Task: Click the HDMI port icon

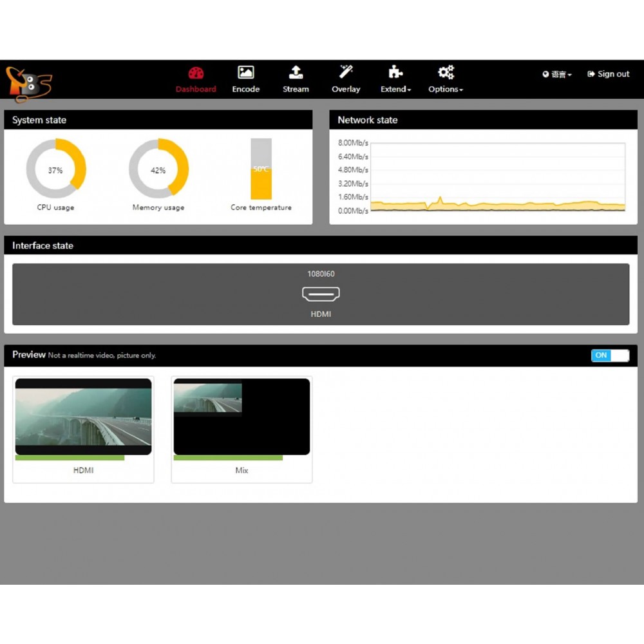Action: click(321, 294)
